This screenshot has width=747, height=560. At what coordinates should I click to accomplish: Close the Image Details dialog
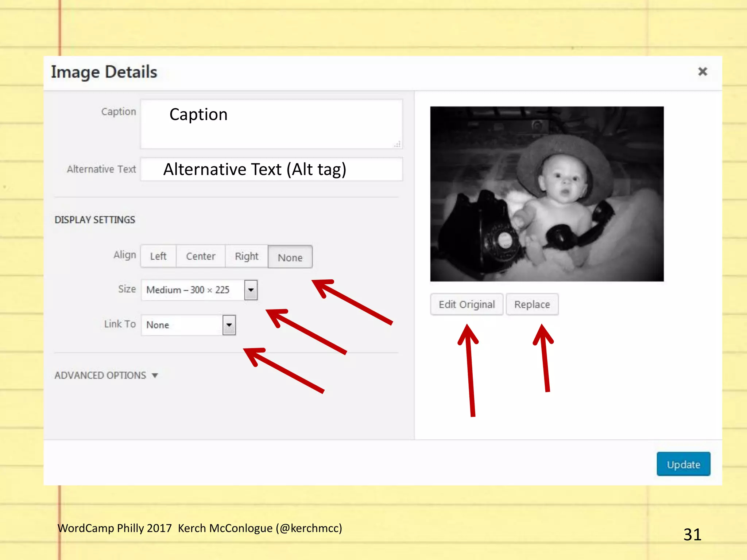pyautogui.click(x=702, y=71)
